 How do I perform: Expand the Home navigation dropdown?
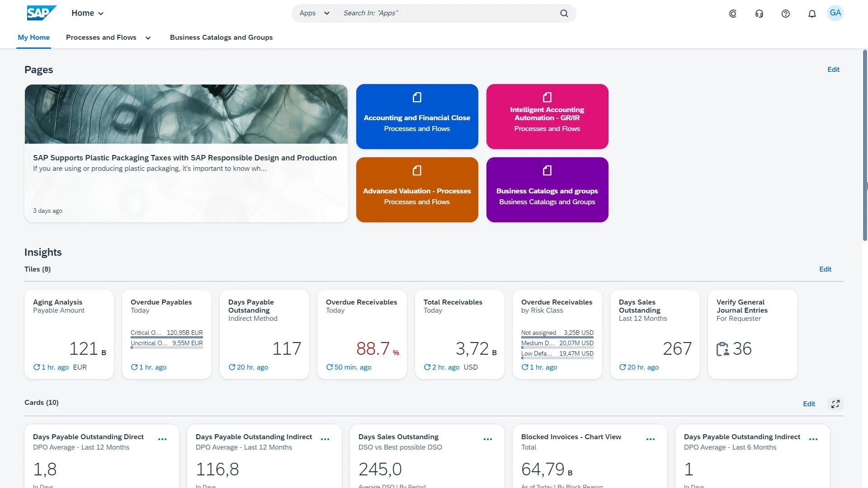coord(101,13)
